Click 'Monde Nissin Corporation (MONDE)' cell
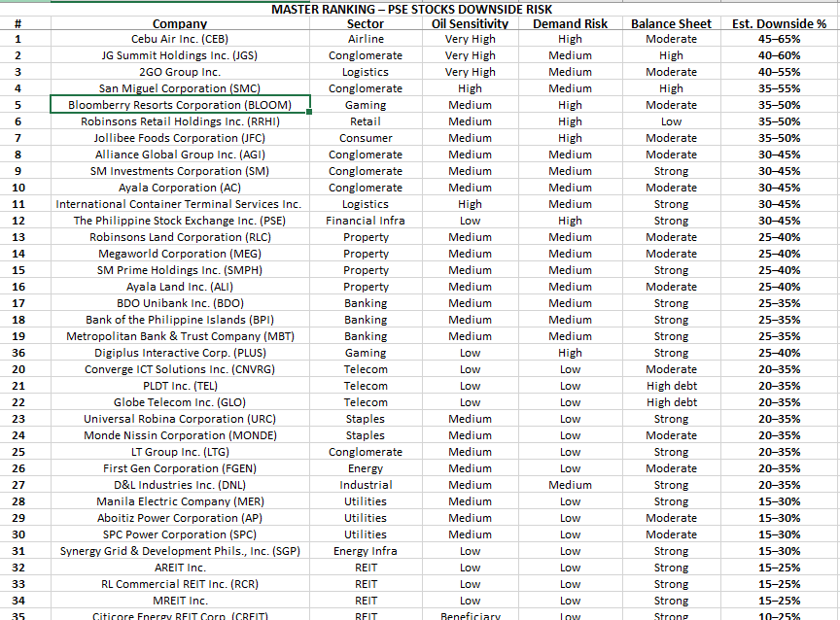The image size is (840, 620). tap(180, 435)
